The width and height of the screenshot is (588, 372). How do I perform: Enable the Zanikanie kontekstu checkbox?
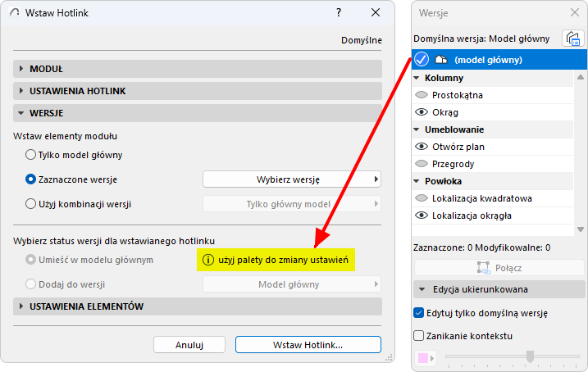tap(419, 335)
